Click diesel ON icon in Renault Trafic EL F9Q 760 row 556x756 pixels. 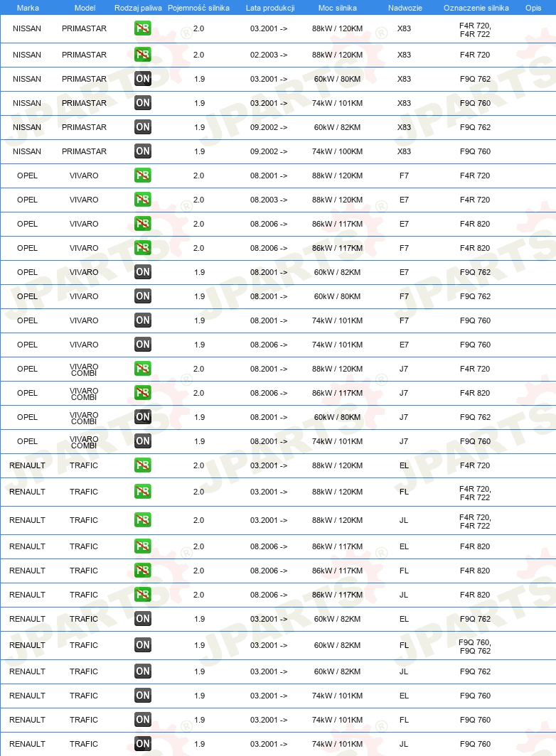click(x=142, y=695)
